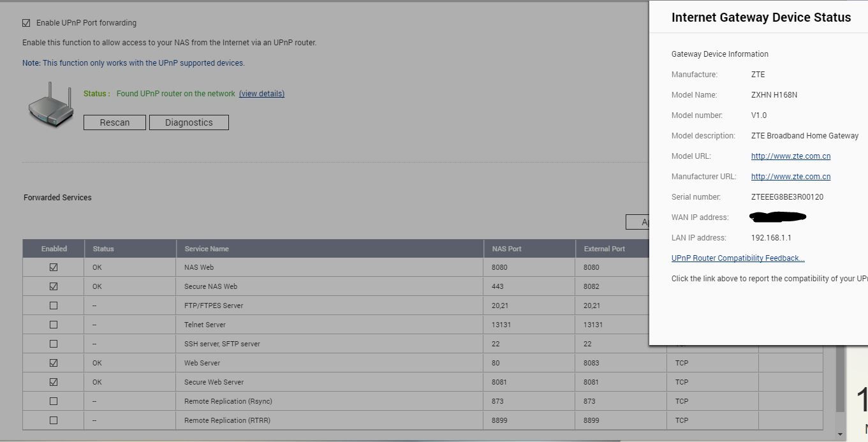Click NAS port 8899 cell
Image resolution: width=868 pixels, height=442 pixels.
point(529,420)
